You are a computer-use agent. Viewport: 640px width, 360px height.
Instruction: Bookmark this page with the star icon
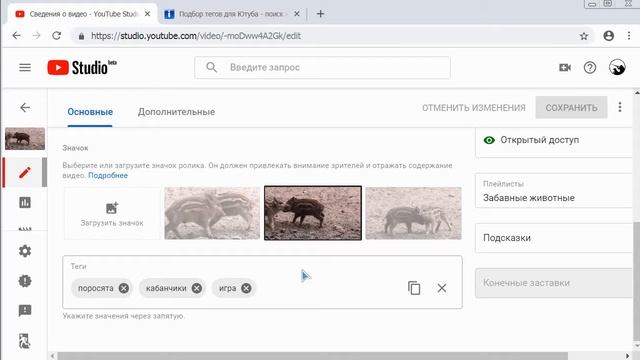tap(584, 36)
